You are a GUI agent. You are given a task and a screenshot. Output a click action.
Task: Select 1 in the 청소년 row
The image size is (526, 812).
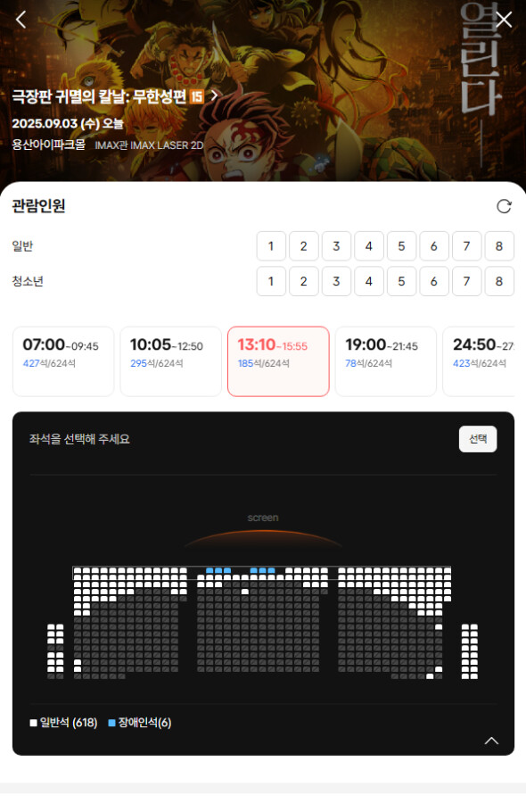point(271,281)
